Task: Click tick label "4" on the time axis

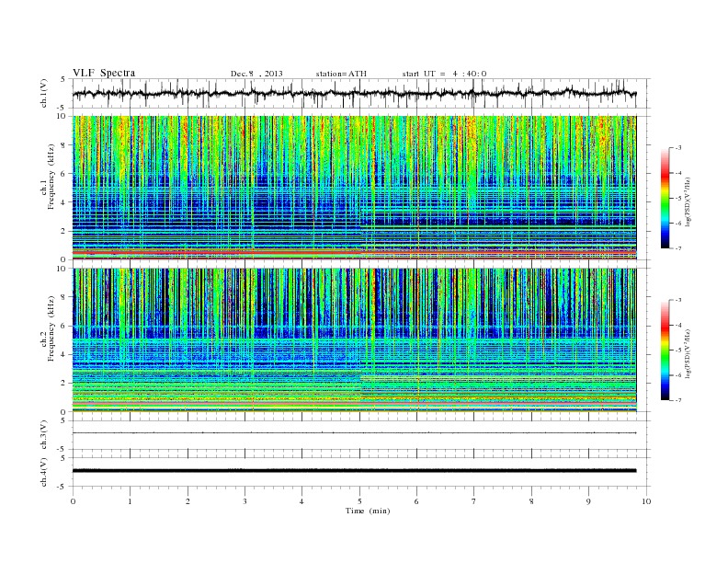Action: [302, 501]
